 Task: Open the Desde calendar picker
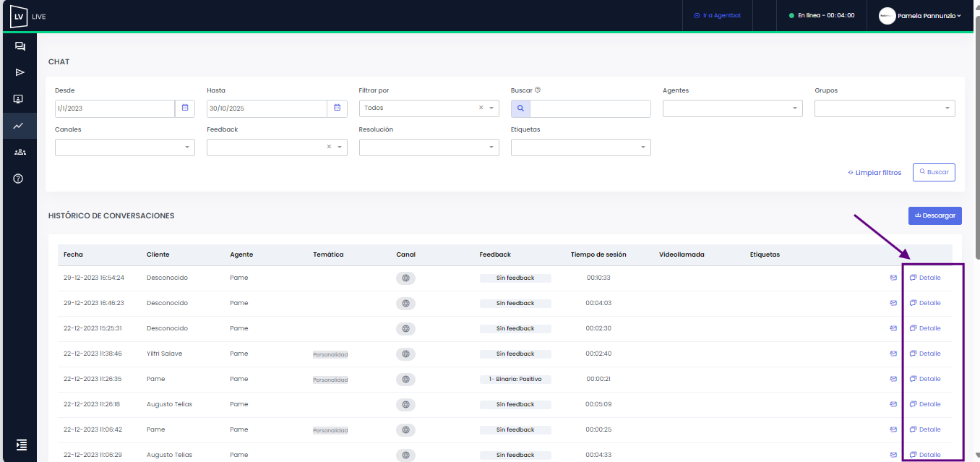(x=185, y=108)
